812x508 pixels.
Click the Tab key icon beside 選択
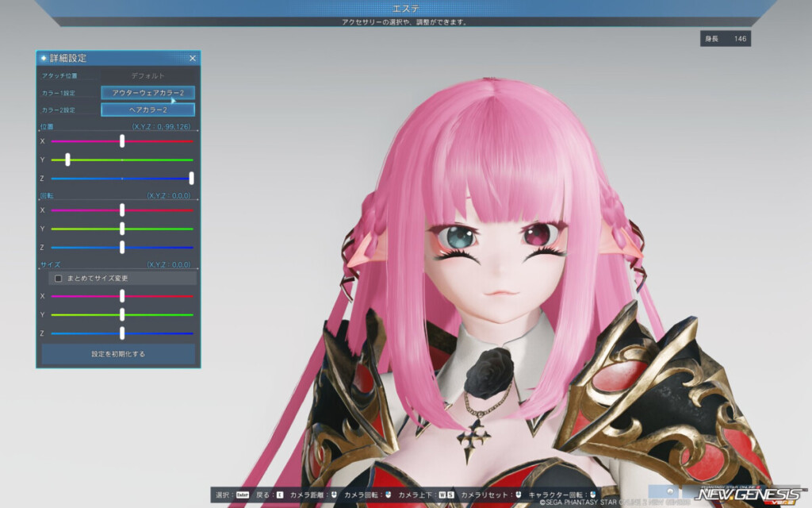243,493
